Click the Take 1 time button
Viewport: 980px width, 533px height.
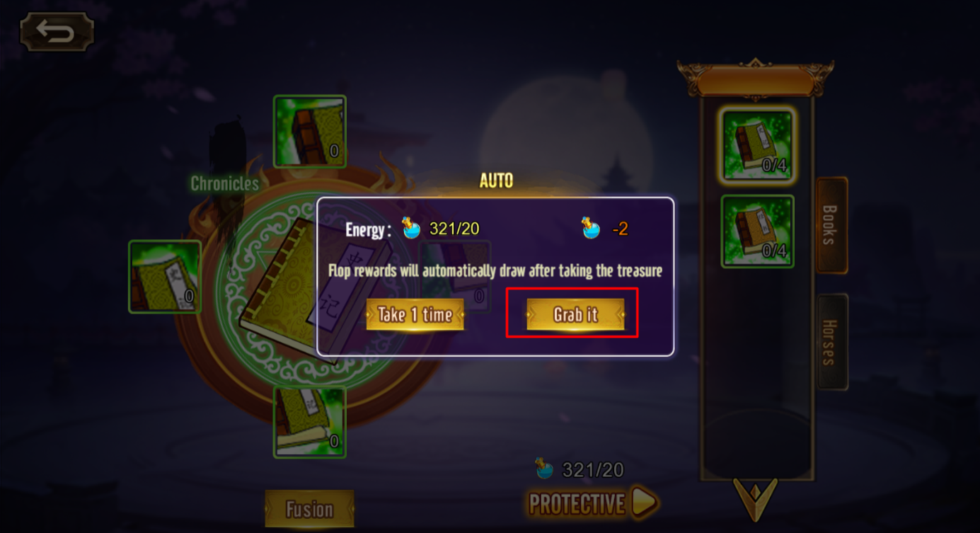pos(415,314)
